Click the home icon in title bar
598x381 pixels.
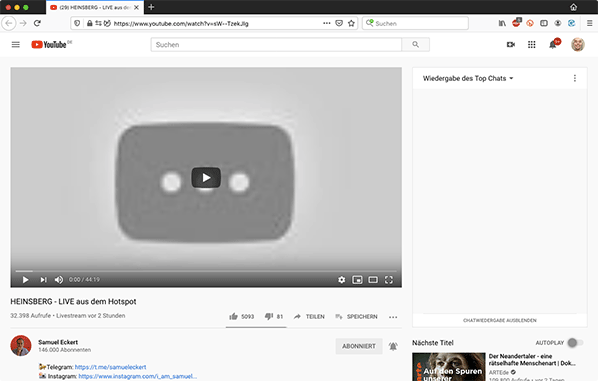573,7
